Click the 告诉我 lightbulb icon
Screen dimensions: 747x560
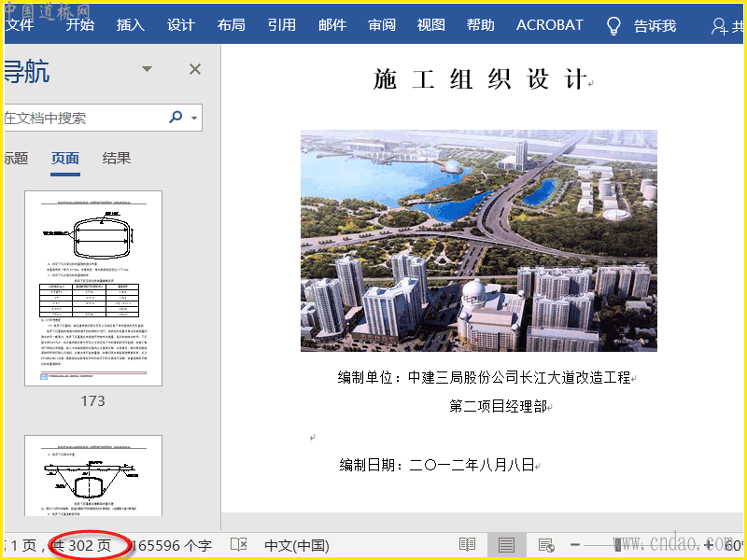613,26
